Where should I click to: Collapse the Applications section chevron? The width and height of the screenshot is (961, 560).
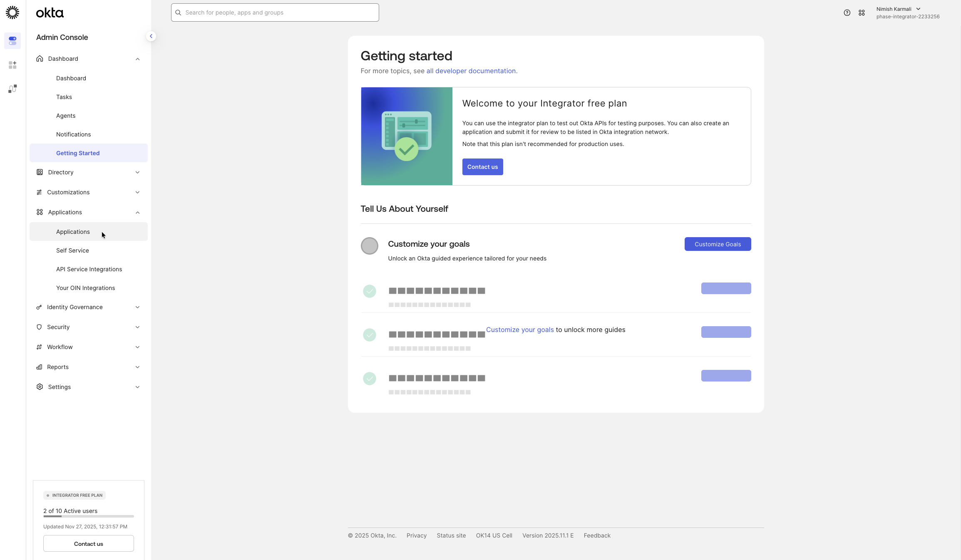[137, 213]
